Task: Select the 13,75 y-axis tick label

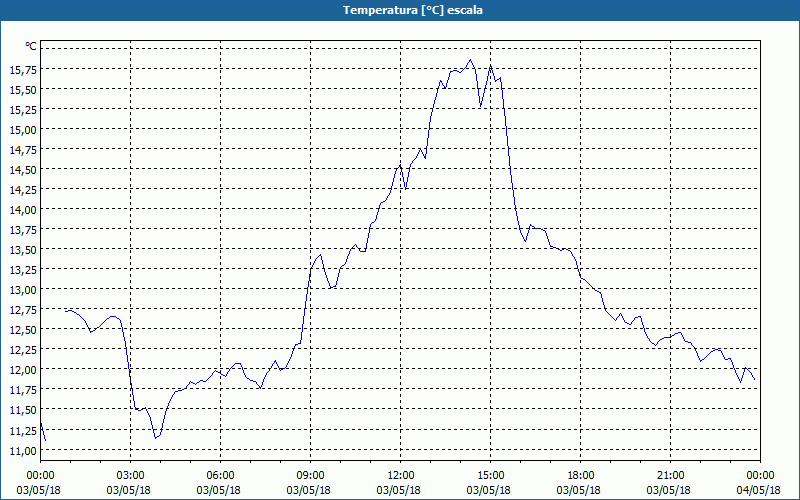Action: coord(23,230)
